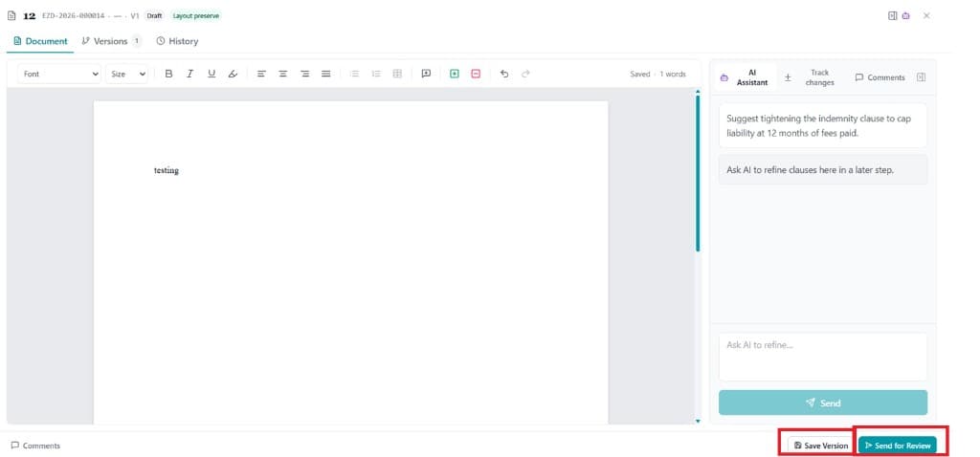This screenshot has height=457, width=980.
Task: Select the highlighter marker tool
Action: coord(233,74)
